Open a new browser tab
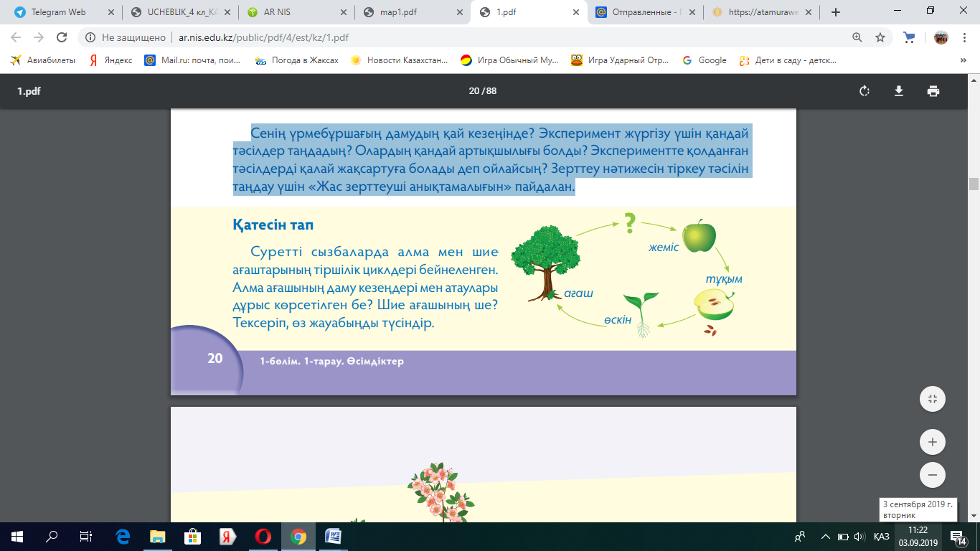The height and width of the screenshot is (551, 980). [x=835, y=12]
